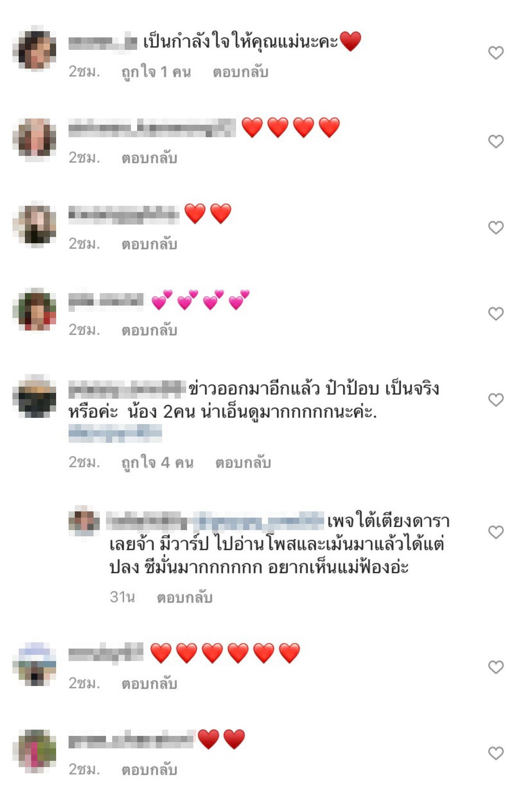Viewport: 532px width, 802px height.
Task: Open the small avatar of nested reply author
Action: [x=84, y=521]
